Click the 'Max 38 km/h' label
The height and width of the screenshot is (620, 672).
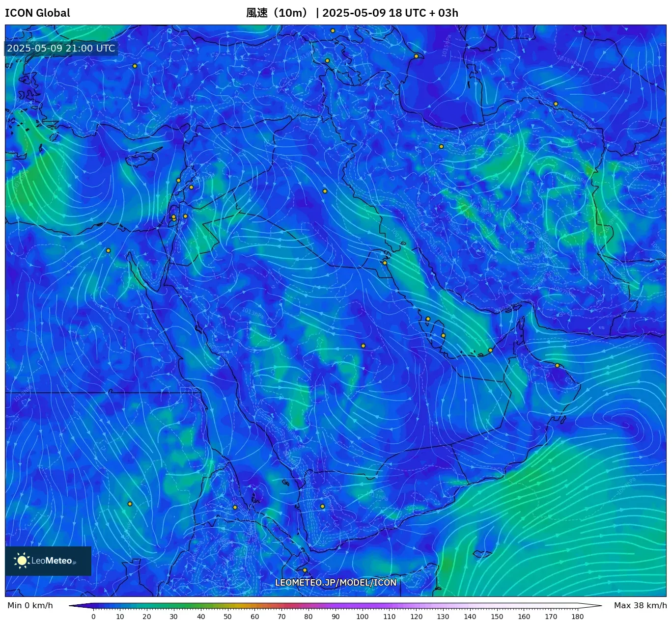[x=640, y=605]
